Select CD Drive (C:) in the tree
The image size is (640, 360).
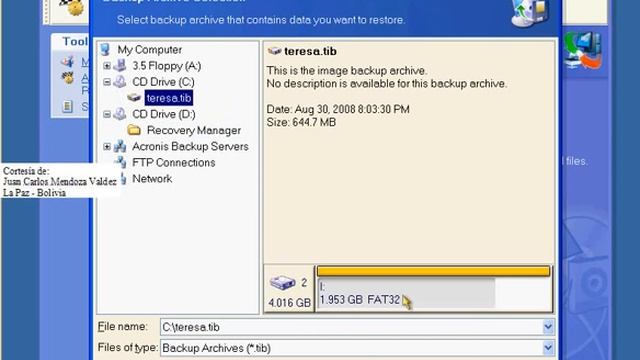coord(163,82)
